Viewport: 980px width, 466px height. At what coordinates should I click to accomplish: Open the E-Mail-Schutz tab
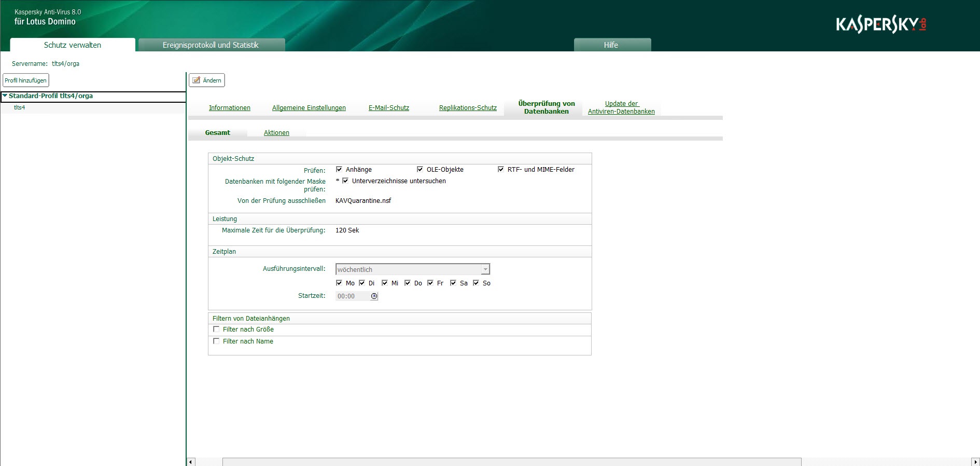389,108
